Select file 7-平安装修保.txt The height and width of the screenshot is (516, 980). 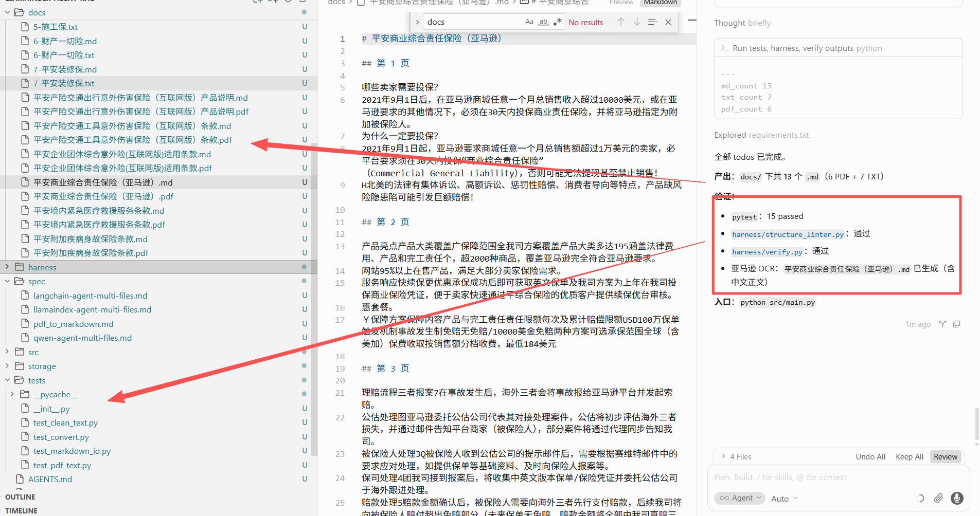(x=64, y=83)
